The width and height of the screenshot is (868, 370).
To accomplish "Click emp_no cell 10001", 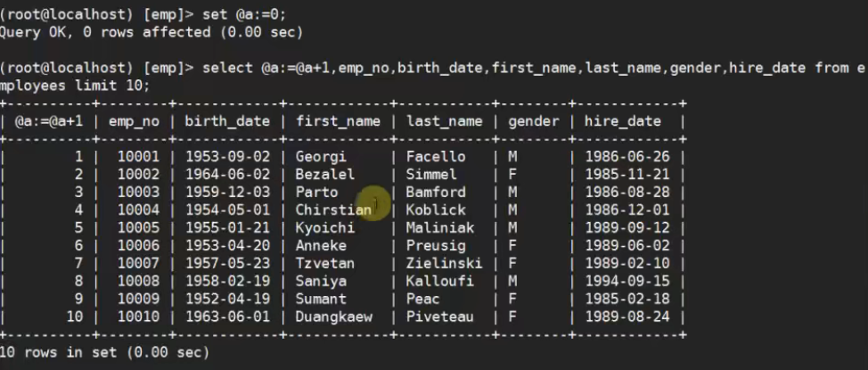I will (138, 157).
